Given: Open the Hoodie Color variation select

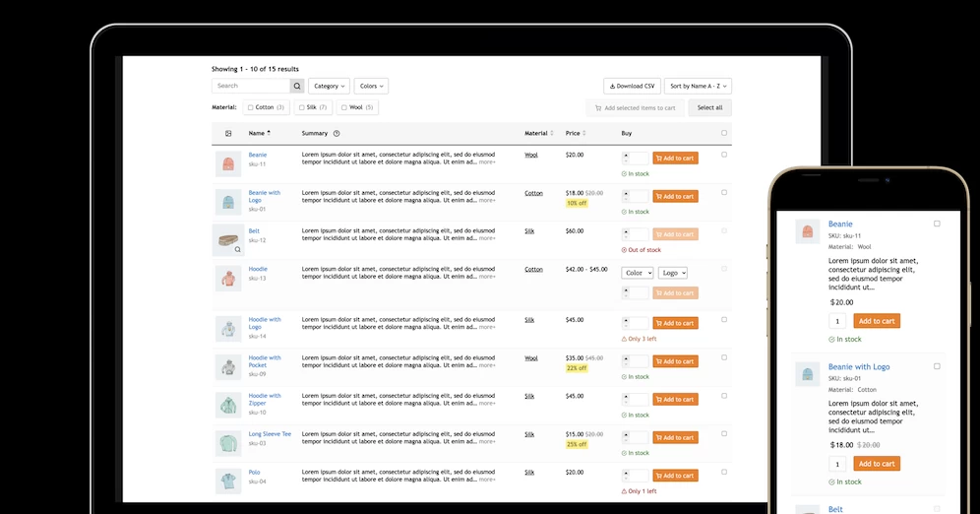Looking at the screenshot, I should [638, 274].
